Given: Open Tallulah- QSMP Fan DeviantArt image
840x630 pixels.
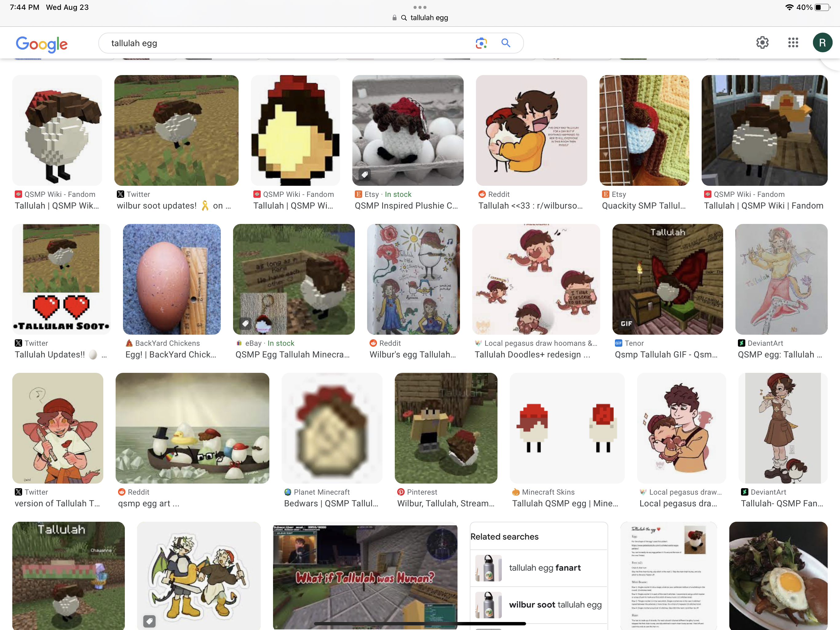Looking at the screenshot, I should pyautogui.click(x=783, y=428).
